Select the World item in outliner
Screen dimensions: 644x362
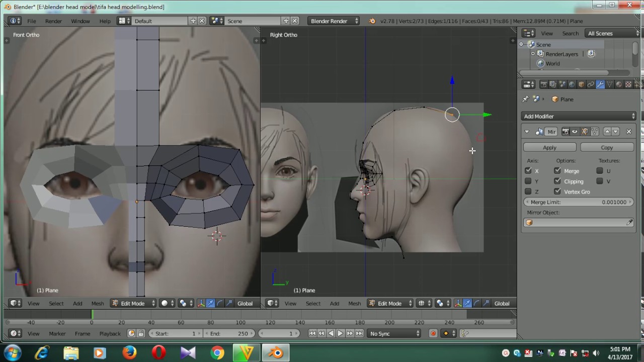[552, 63]
